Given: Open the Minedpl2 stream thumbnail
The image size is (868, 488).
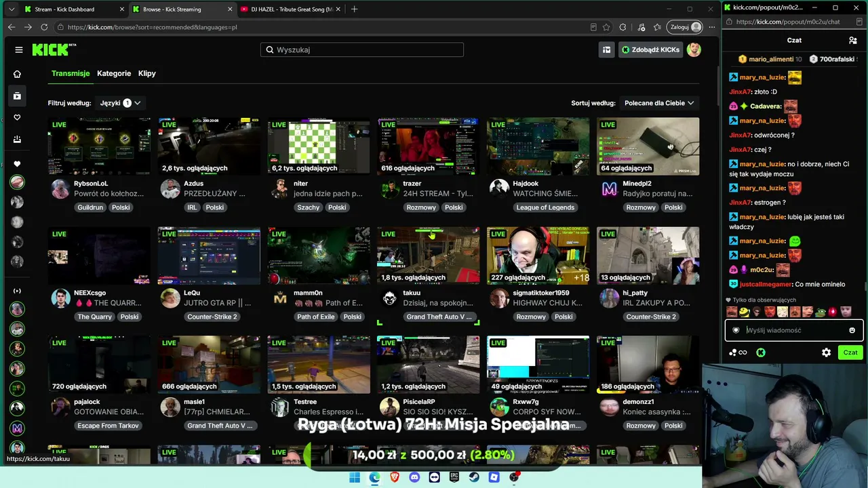Looking at the screenshot, I should 648,146.
